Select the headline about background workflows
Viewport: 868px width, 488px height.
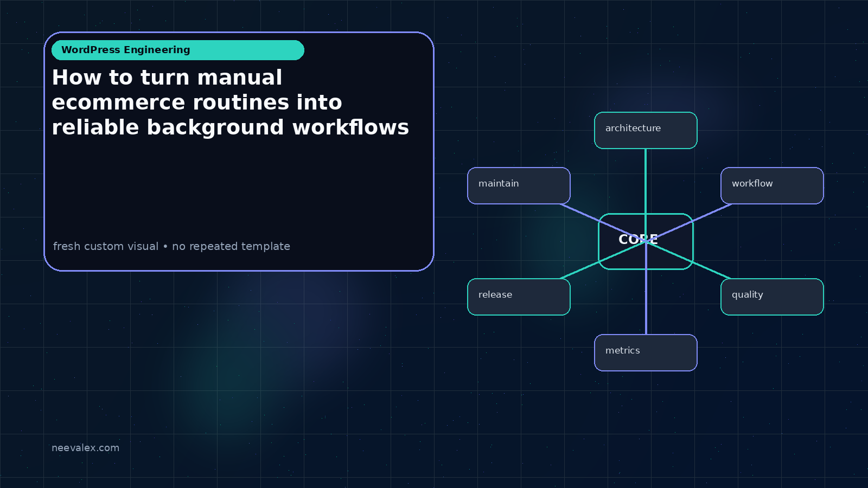(x=231, y=102)
